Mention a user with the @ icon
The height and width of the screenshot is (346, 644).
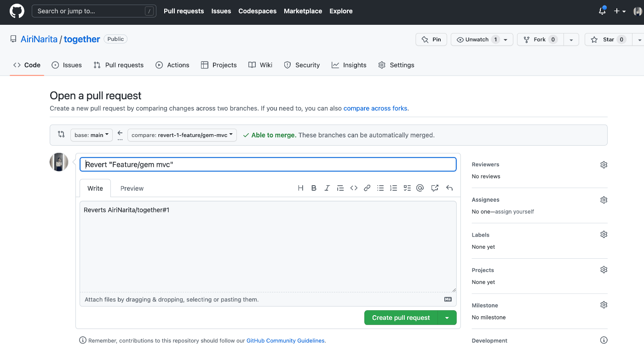[x=420, y=188]
